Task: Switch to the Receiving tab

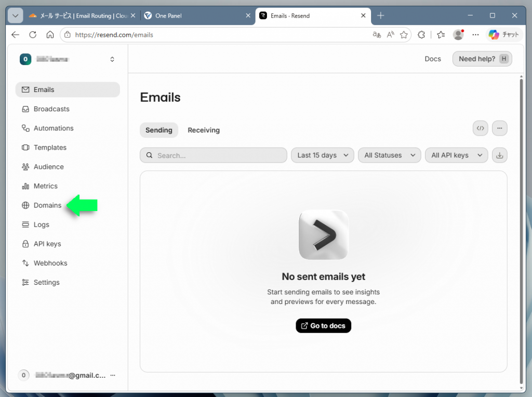Action: 204,130
